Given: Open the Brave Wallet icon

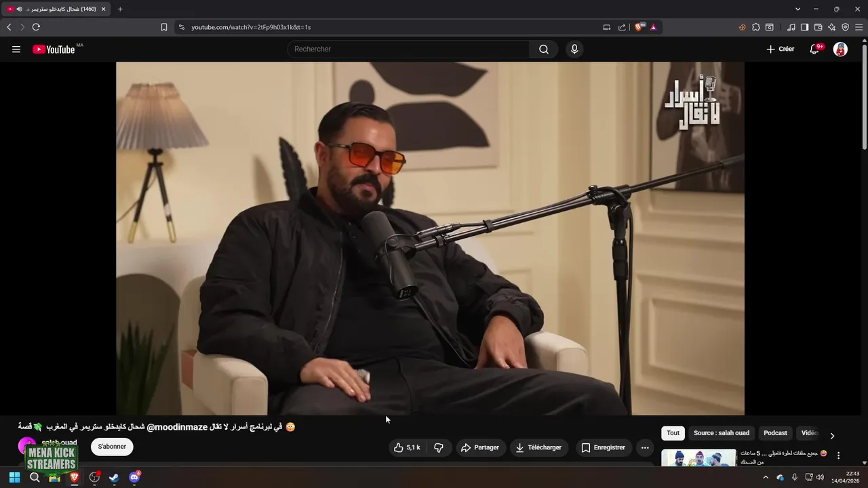Looking at the screenshot, I should coord(818,27).
